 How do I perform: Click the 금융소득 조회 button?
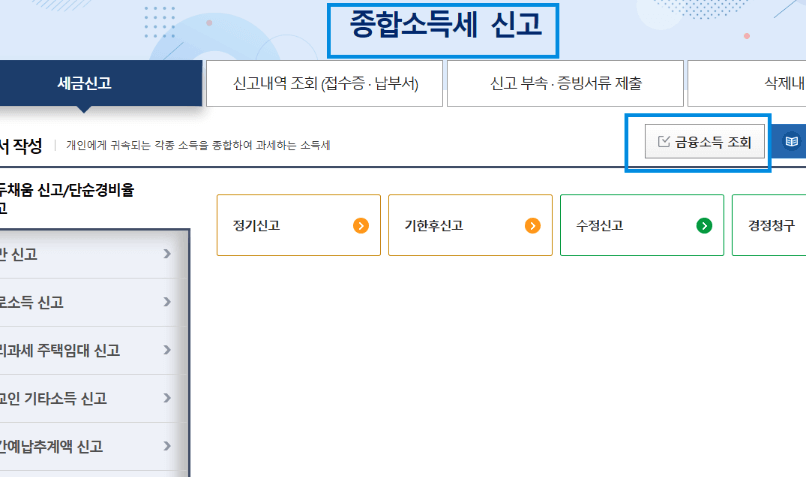tap(705, 141)
